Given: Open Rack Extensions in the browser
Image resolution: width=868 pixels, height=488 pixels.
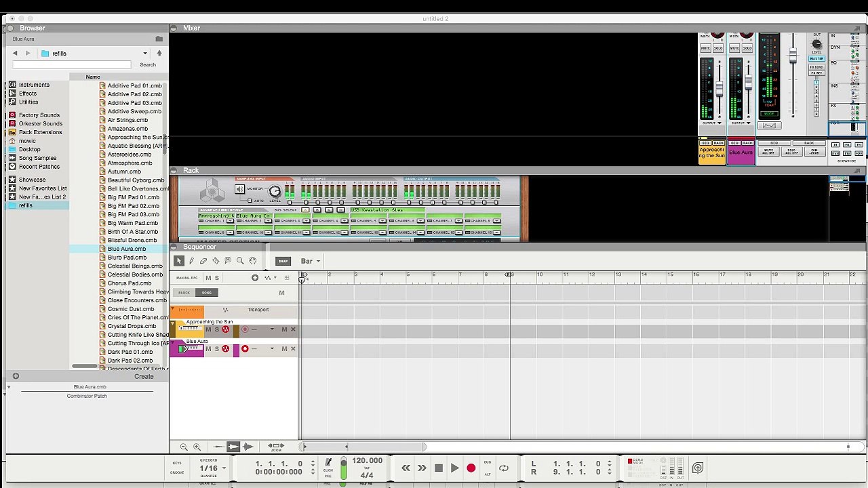Looking at the screenshot, I should (40, 132).
